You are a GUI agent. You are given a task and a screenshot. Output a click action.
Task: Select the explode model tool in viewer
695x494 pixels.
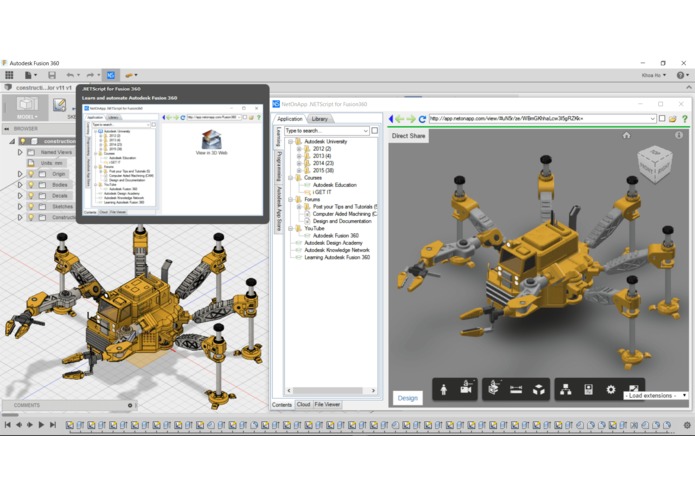point(539,389)
